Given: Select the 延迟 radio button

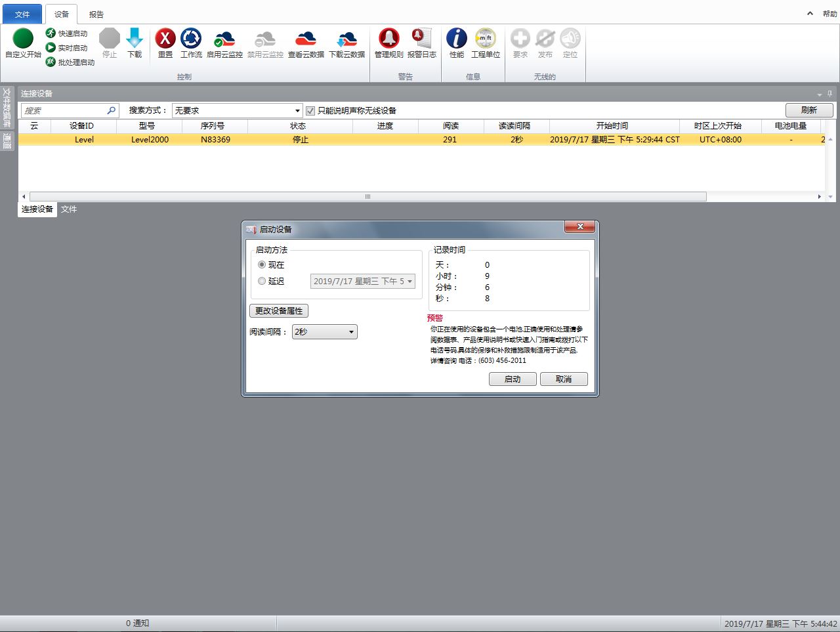Looking at the screenshot, I should click(x=262, y=281).
